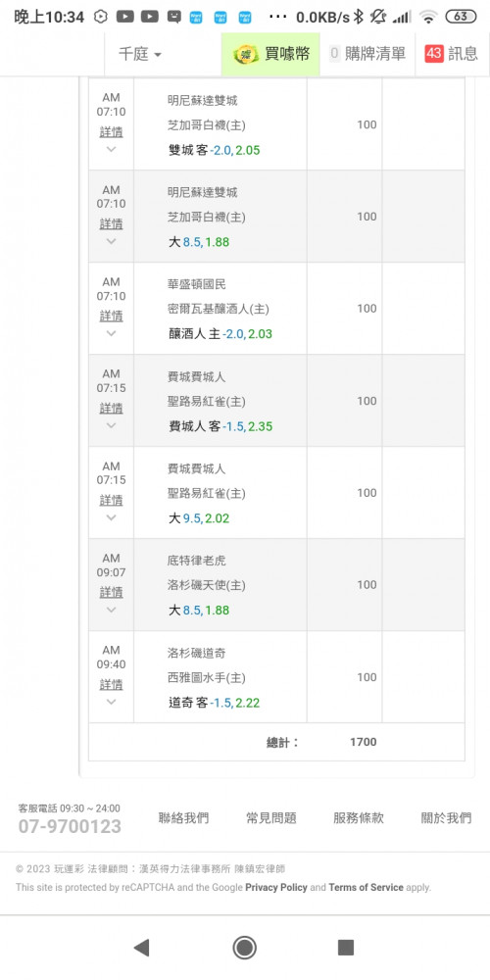Expand the chevron under the first 07:10 雙城 客 row
The image size is (490, 980).
click(112, 149)
